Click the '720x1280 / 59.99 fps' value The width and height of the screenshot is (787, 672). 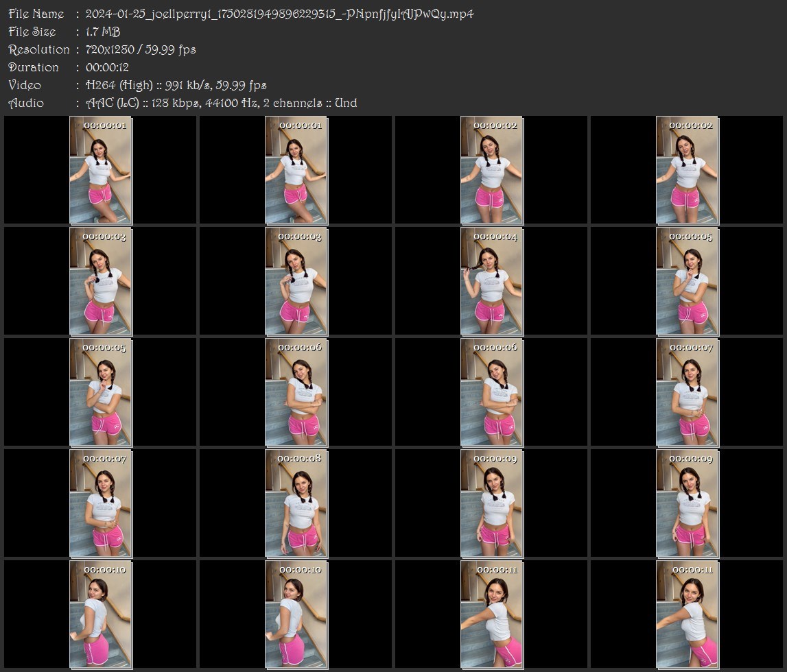click(x=141, y=49)
